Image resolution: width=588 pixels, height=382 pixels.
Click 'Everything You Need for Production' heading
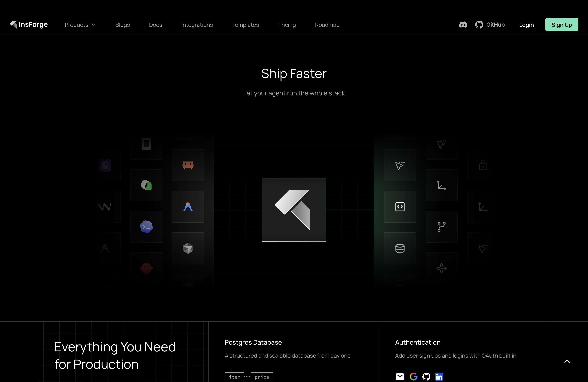(x=115, y=356)
